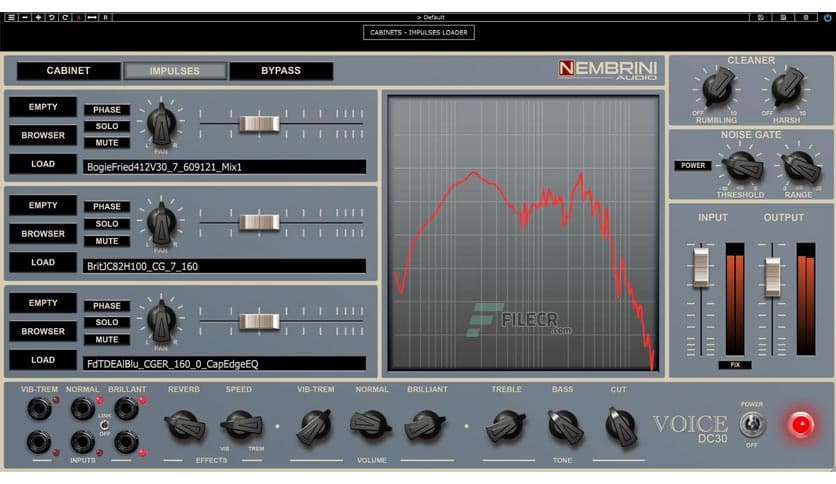Viewport: 836px width, 484px height.
Task: Select the BYPASS tab
Action: click(281, 70)
